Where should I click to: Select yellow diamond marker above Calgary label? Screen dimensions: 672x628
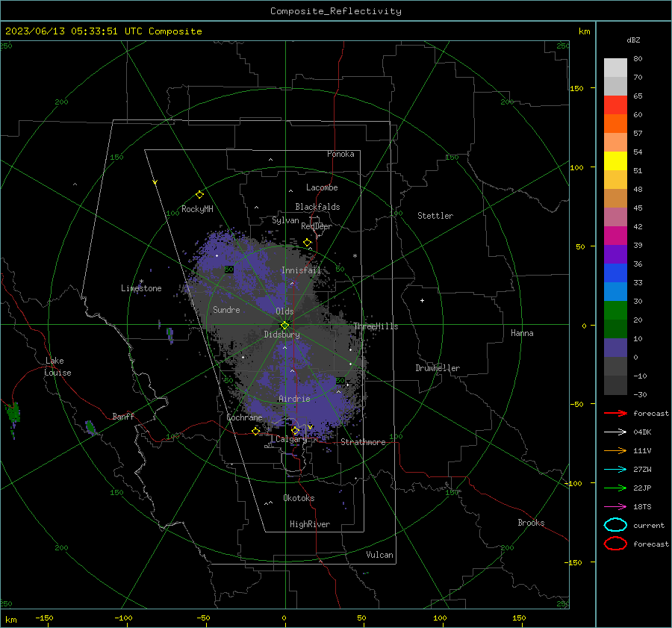[x=295, y=430]
